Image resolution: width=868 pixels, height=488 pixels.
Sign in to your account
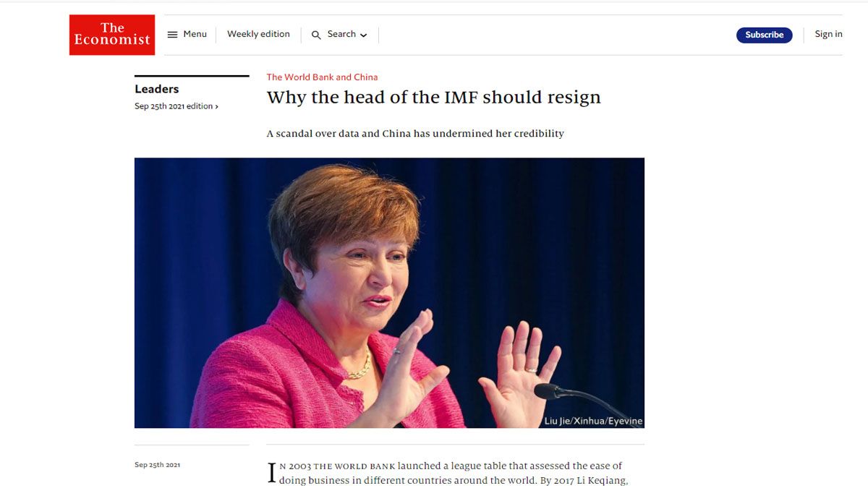[828, 34]
